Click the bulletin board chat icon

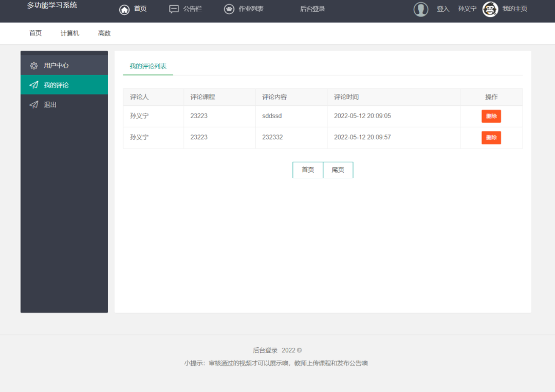click(174, 9)
